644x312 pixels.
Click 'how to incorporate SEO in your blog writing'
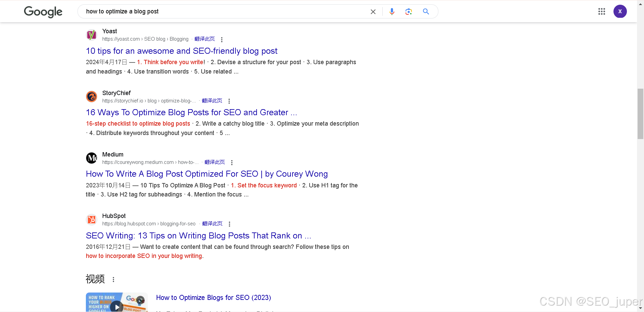click(x=144, y=256)
